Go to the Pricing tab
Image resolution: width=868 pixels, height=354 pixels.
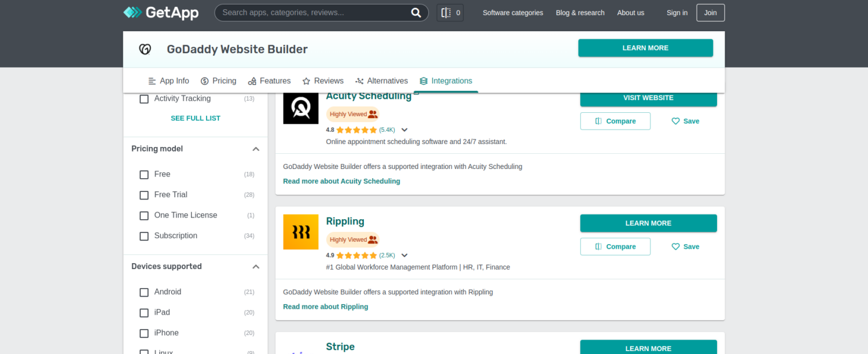click(x=218, y=81)
